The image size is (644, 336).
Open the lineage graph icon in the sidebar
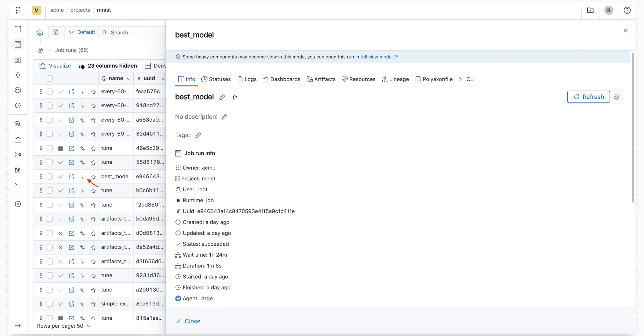pos(18,75)
